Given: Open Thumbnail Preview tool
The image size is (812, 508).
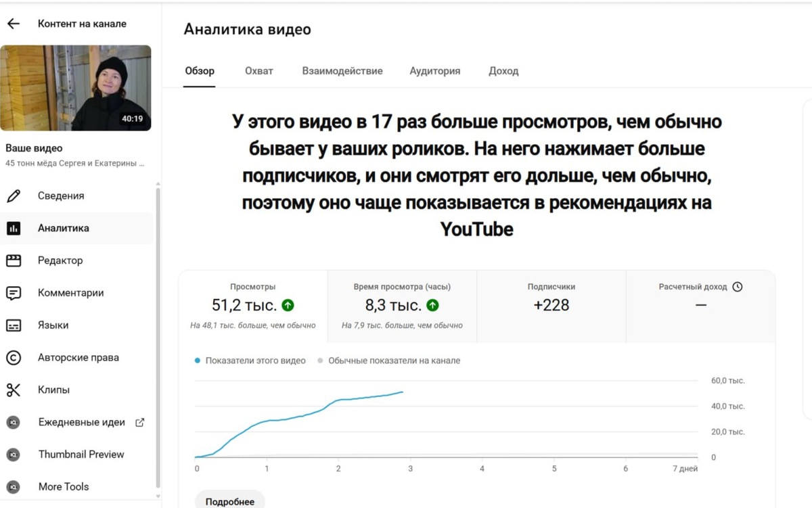Looking at the screenshot, I should click(78, 455).
